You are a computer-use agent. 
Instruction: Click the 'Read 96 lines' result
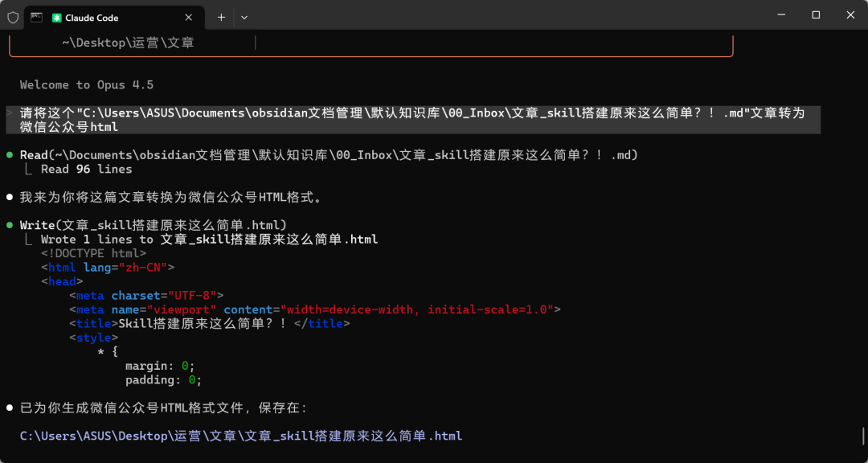[86, 170]
